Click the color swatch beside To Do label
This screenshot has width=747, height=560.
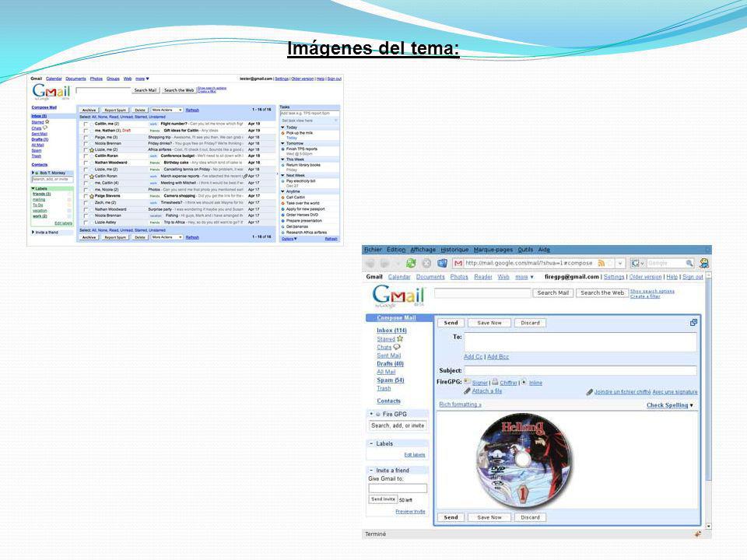[x=69, y=205]
